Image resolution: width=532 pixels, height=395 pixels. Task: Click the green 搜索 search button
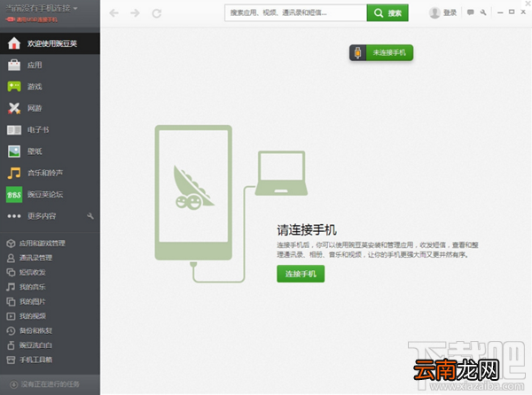(x=387, y=13)
